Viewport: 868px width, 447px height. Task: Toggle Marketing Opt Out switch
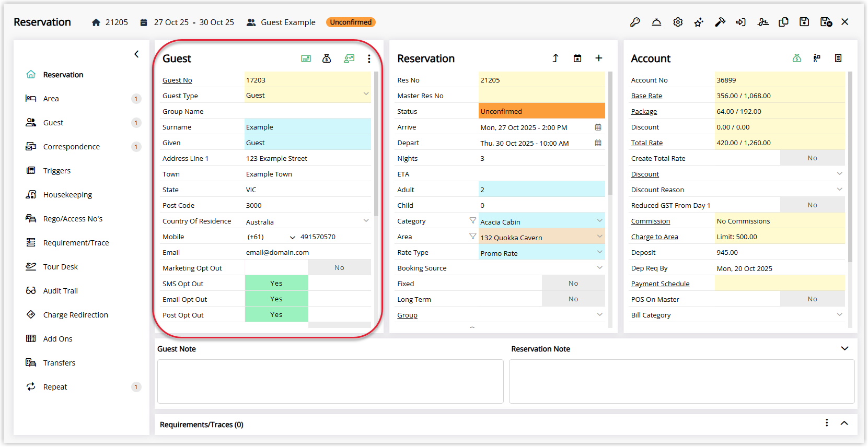coord(308,268)
